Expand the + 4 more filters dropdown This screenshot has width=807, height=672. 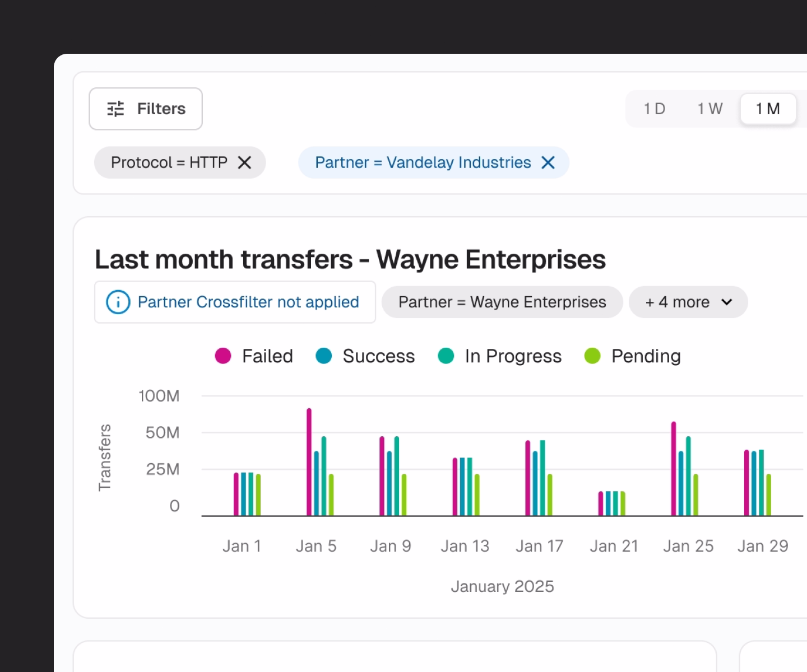[688, 302]
